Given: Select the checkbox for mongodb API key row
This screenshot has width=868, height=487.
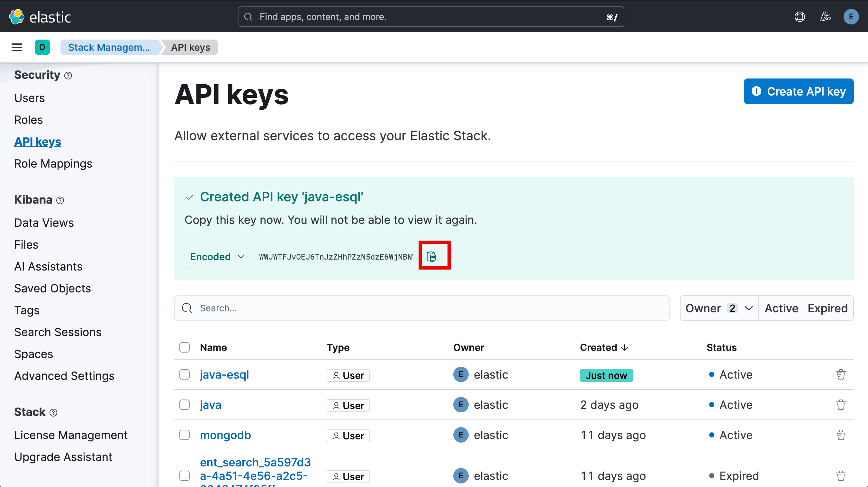Looking at the screenshot, I should coord(184,435).
